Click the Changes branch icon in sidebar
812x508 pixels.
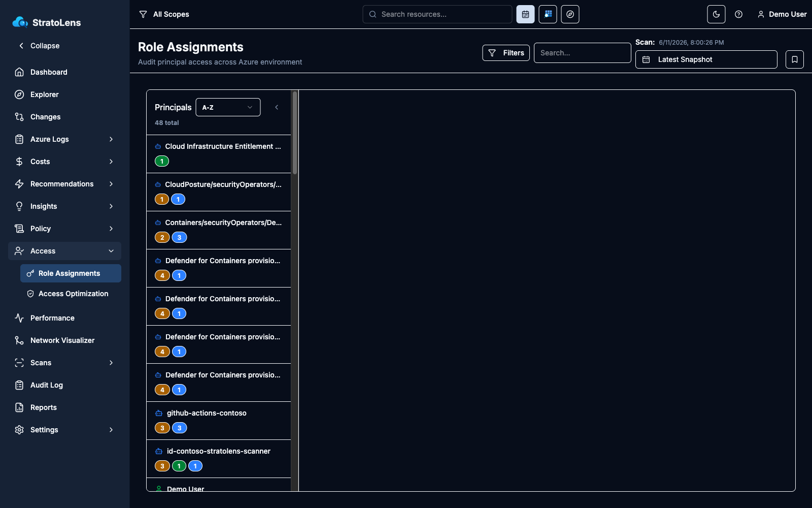pyautogui.click(x=19, y=117)
